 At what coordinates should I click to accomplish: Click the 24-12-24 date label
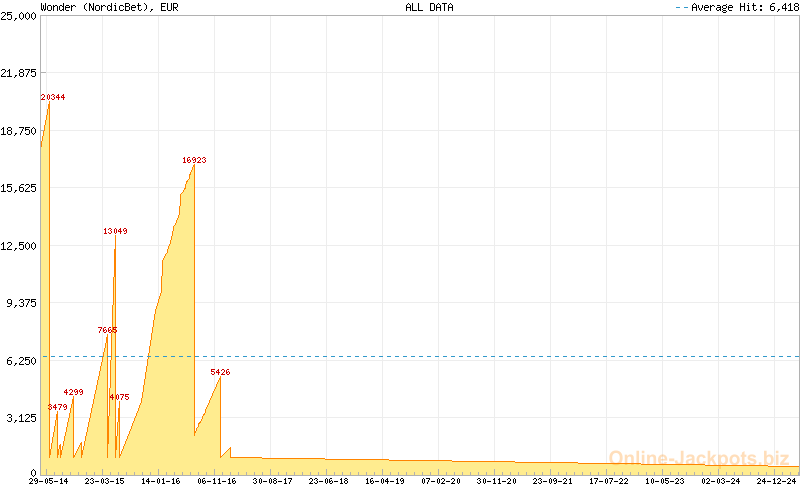[777, 481]
